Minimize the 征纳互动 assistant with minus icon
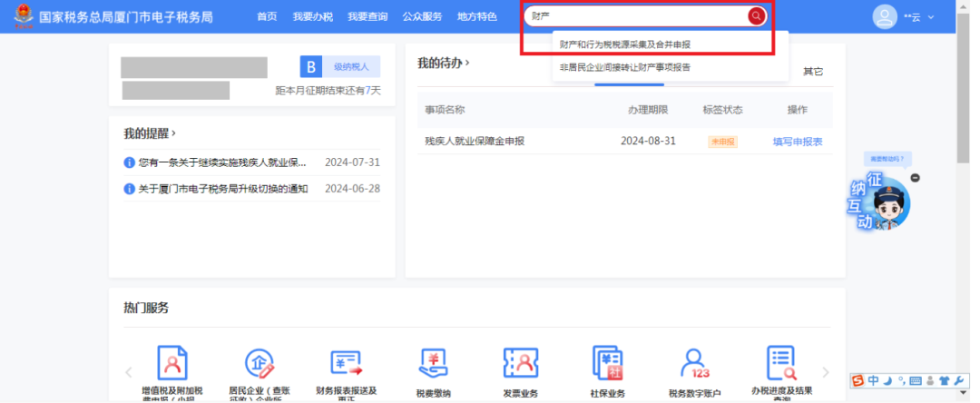This screenshot has height=403, width=980. [x=916, y=178]
